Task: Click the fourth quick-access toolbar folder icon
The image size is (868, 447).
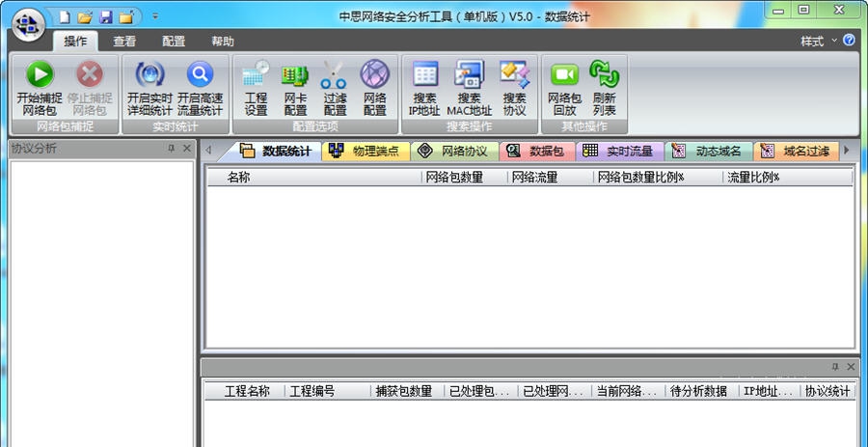Action: pos(126,17)
